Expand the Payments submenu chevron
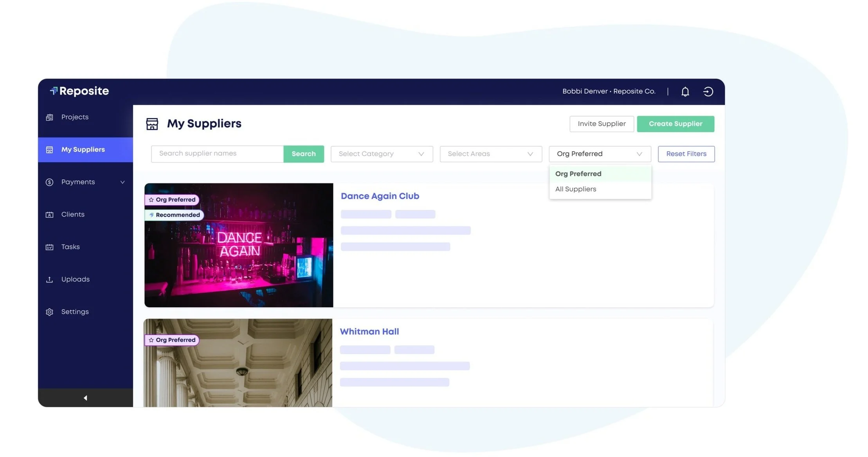The image size is (868, 457). coord(122,182)
